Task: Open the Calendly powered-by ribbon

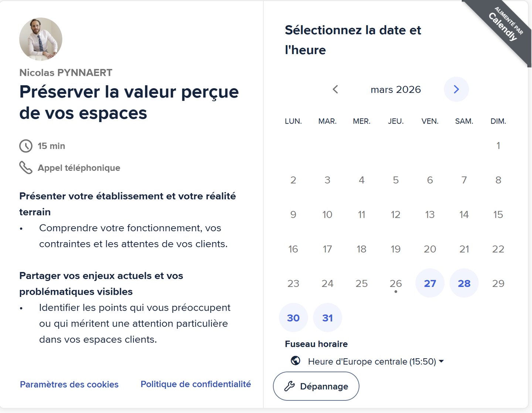Action: coord(504,27)
